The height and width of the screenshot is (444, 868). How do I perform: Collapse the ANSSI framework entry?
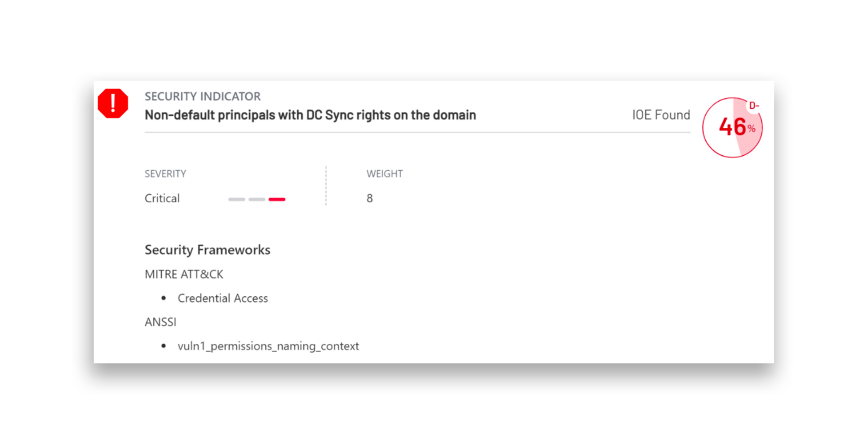pos(160,322)
